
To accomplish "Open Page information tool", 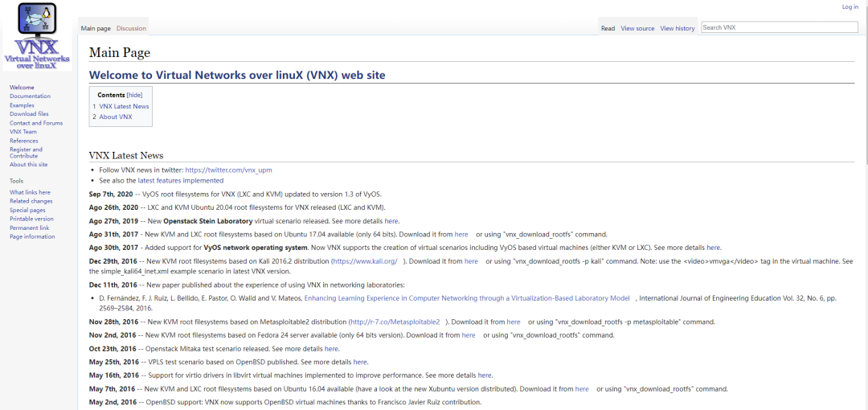I will pyautogui.click(x=32, y=236).
